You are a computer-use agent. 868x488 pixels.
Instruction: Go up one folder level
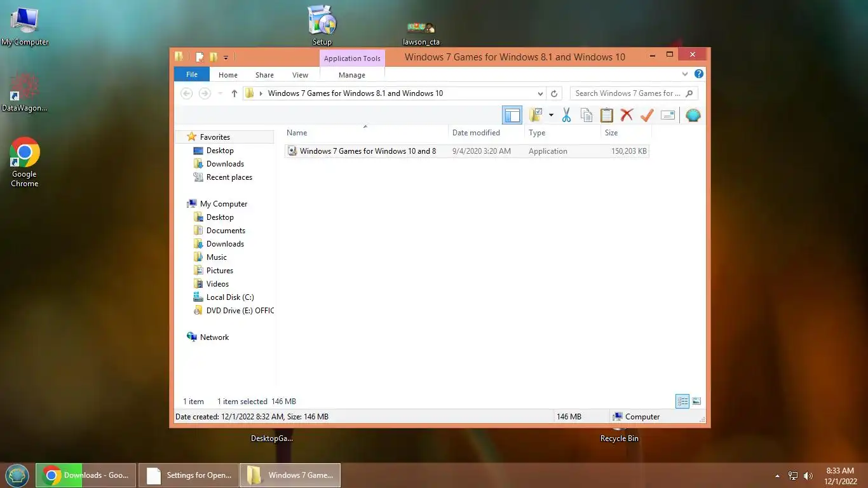click(234, 93)
